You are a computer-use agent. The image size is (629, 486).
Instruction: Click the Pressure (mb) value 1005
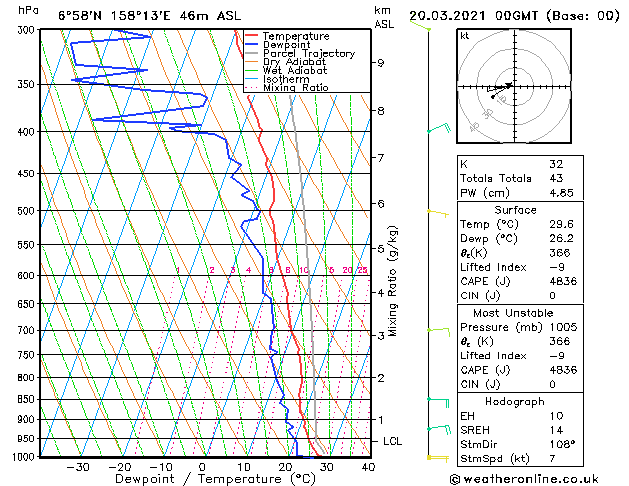tap(563, 327)
